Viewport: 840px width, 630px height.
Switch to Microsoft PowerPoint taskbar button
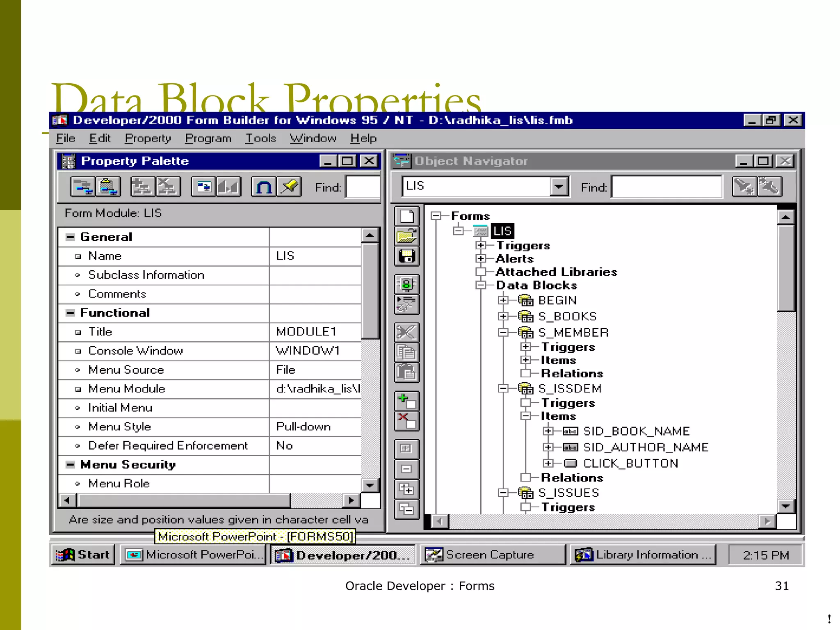pos(193,555)
